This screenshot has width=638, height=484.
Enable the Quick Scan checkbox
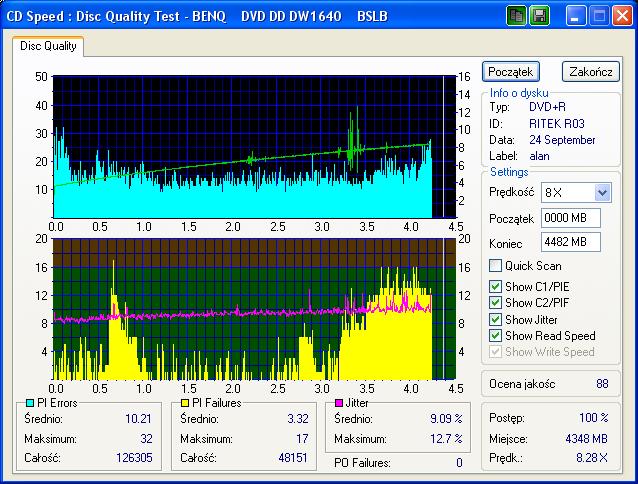click(x=495, y=266)
